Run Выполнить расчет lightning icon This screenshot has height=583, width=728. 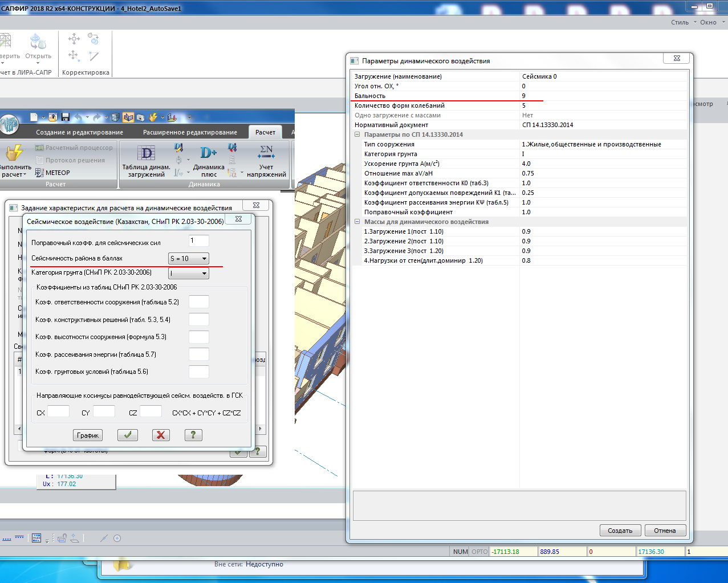tap(14, 153)
